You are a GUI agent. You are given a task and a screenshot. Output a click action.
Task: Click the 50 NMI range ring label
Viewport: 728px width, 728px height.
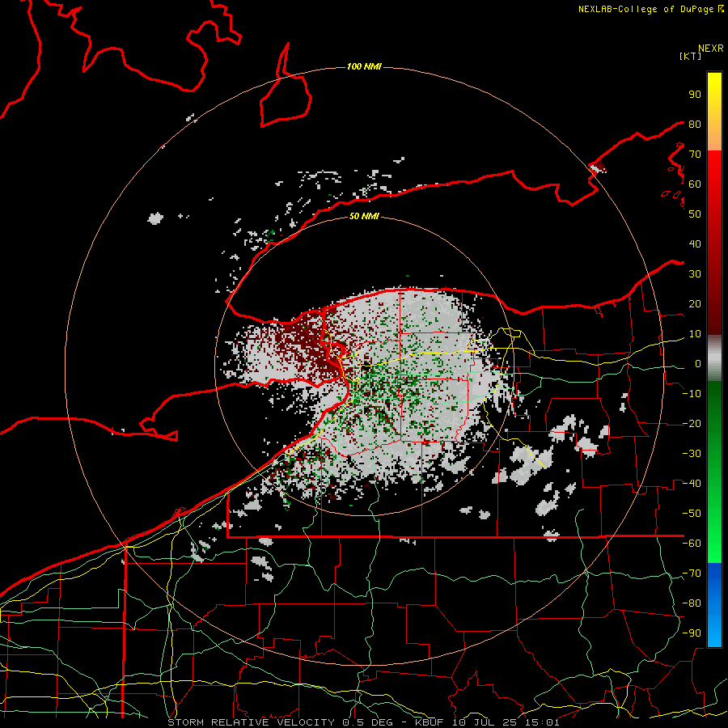click(364, 216)
